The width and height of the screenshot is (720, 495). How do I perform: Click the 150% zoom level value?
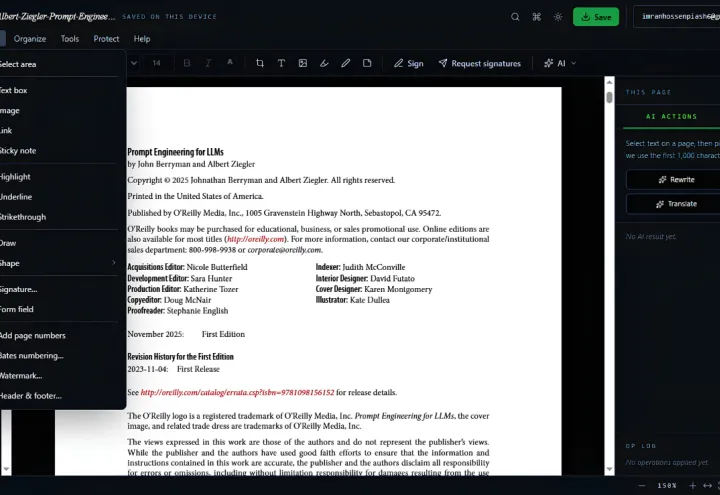tap(667, 485)
